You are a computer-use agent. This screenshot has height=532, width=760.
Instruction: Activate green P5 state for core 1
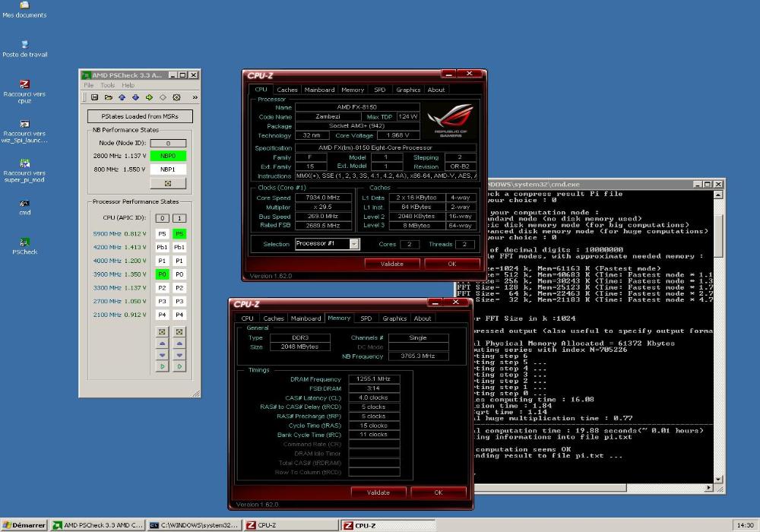[179, 234]
